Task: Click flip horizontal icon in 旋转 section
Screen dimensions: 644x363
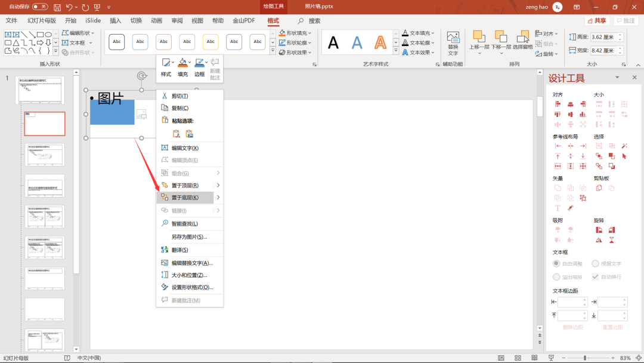Action: pyautogui.click(x=599, y=240)
